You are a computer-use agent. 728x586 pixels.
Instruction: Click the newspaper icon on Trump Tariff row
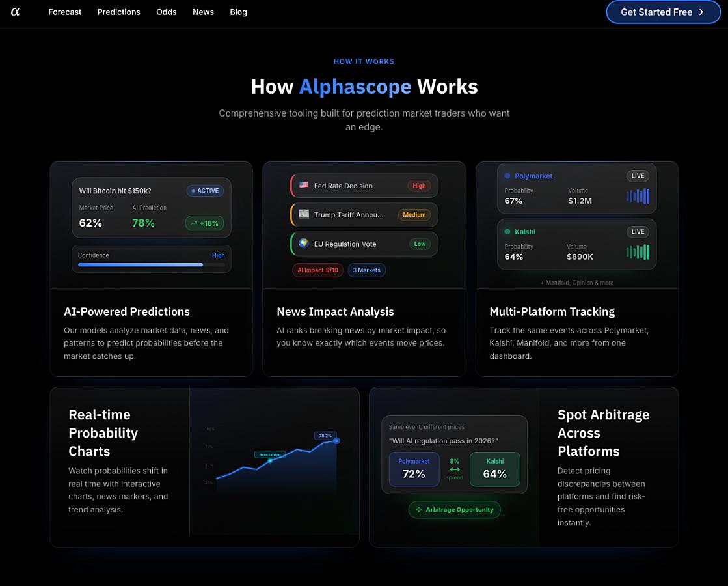tap(304, 214)
